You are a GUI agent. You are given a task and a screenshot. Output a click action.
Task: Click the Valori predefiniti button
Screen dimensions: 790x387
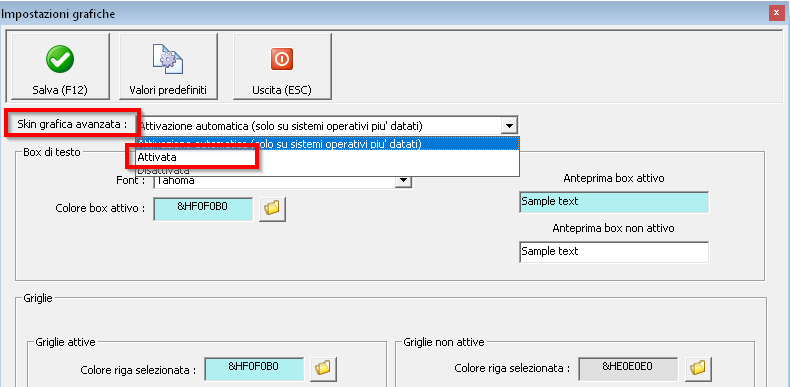click(x=168, y=66)
